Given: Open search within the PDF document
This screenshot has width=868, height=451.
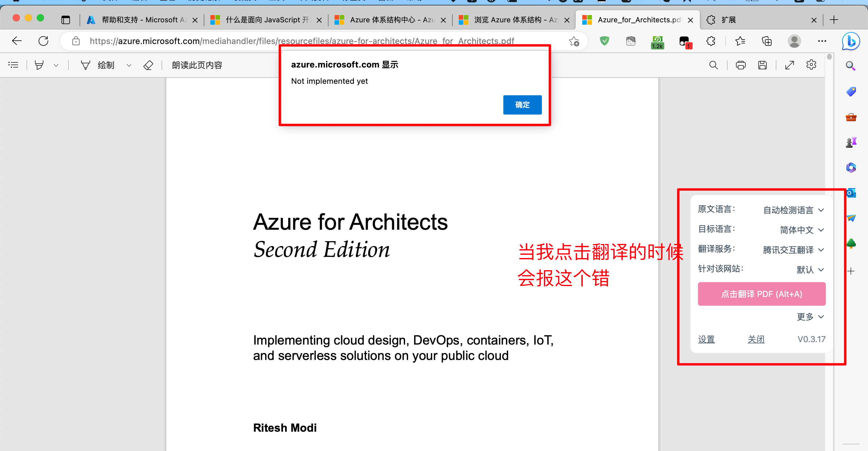Looking at the screenshot, I should (x=713, y=65).
